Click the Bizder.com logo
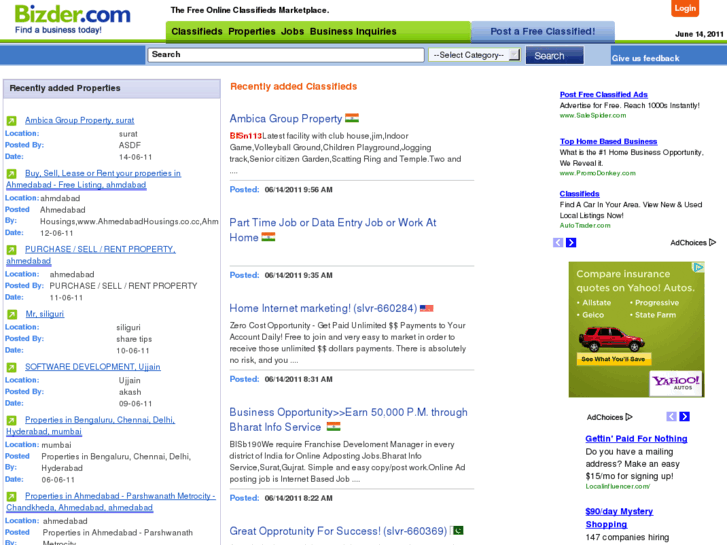727x545 pixels. click(72, 14)
